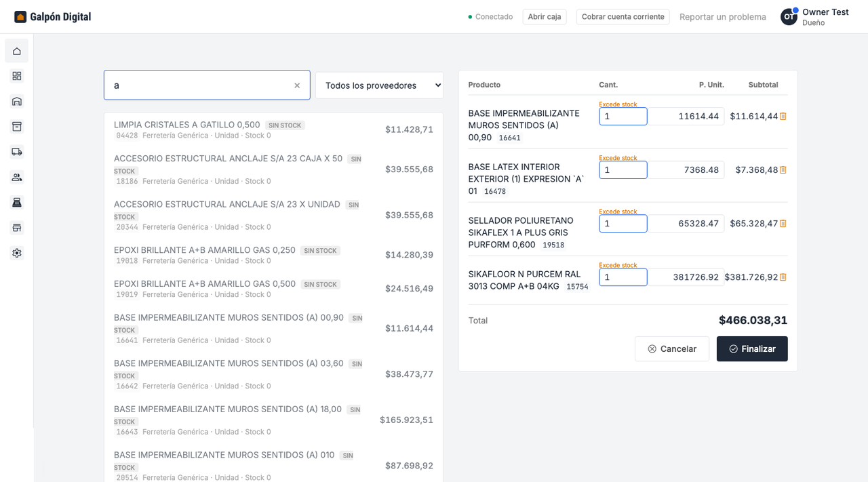Open the home icon in sidebar
The width and height of the screenshot is (868, 482).
17,51
